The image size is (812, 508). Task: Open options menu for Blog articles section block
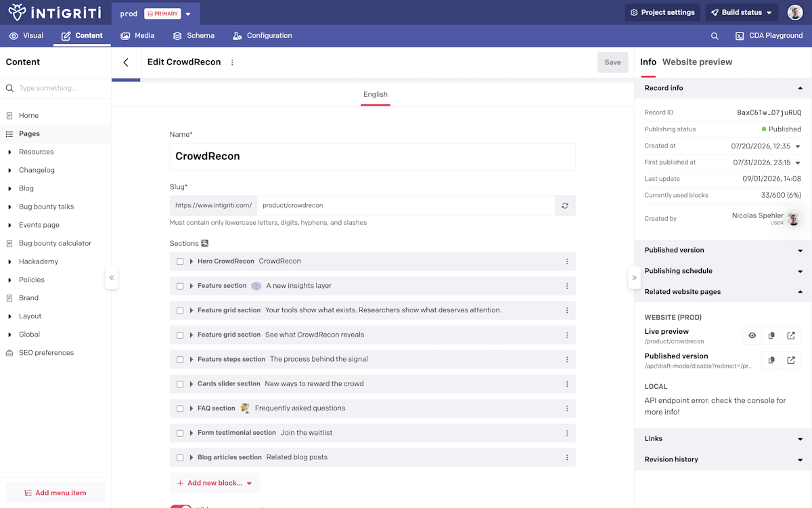coord(567,457)
